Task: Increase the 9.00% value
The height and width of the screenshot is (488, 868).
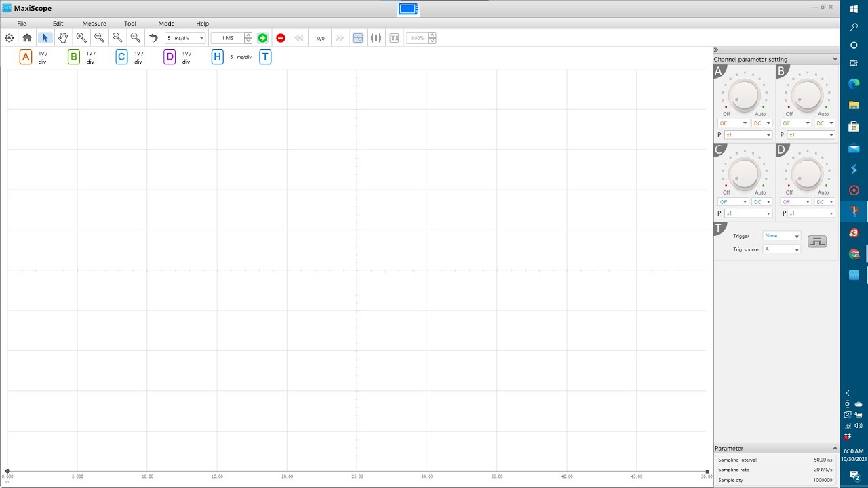Action: click(432, 35)
